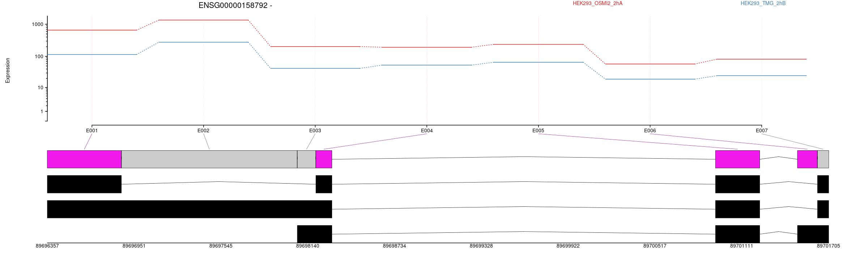Viewport: 868px width, 253px height.
Task: Click red expression line segment above E002
Action: click(x=203, y=20)
